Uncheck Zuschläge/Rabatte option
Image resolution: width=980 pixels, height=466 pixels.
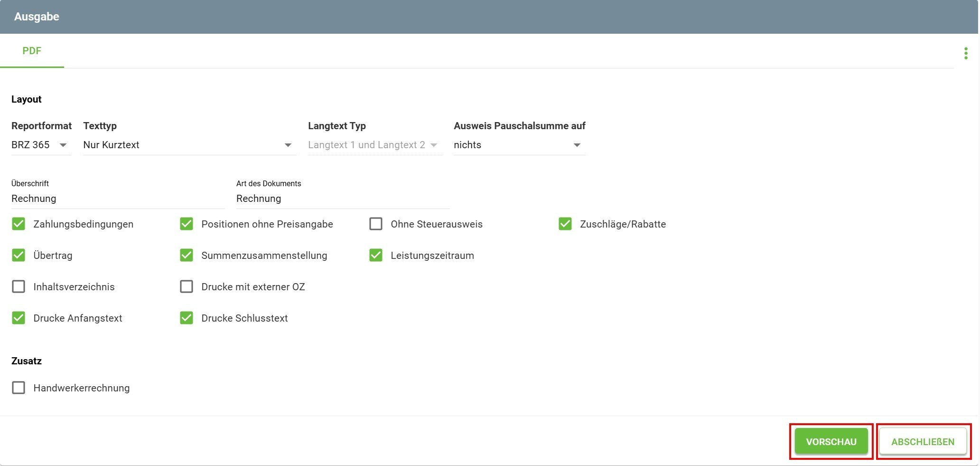point(565,224)
